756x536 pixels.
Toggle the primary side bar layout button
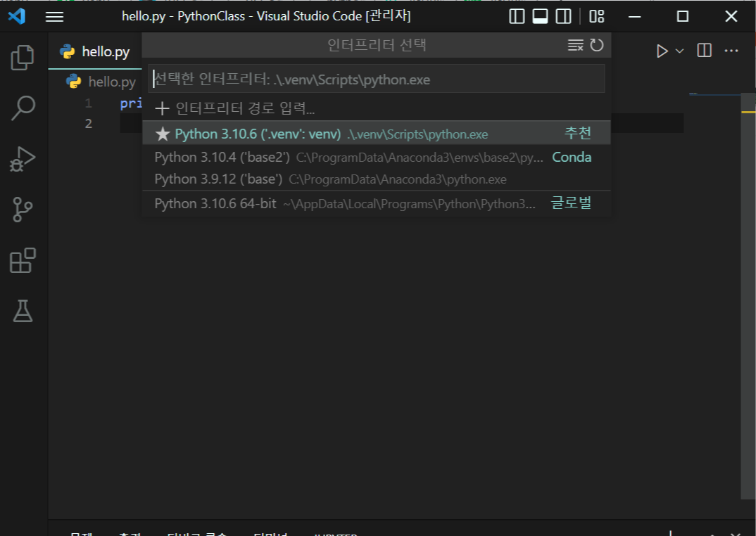(x=517, y=16)
